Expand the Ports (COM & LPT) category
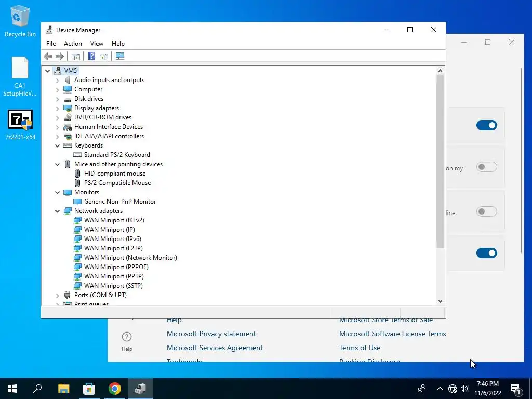This screenshot has width=532, height=399. [57, 296]
